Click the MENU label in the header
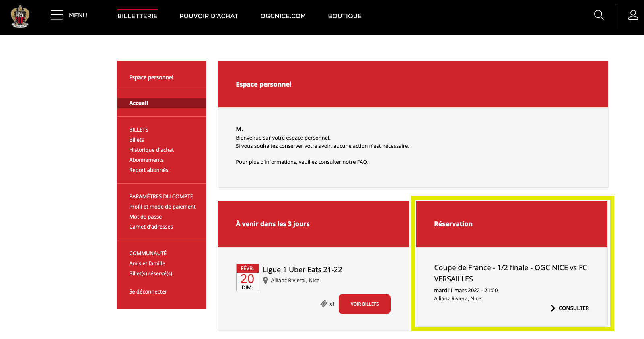The image size is (644, 339). 78,15
